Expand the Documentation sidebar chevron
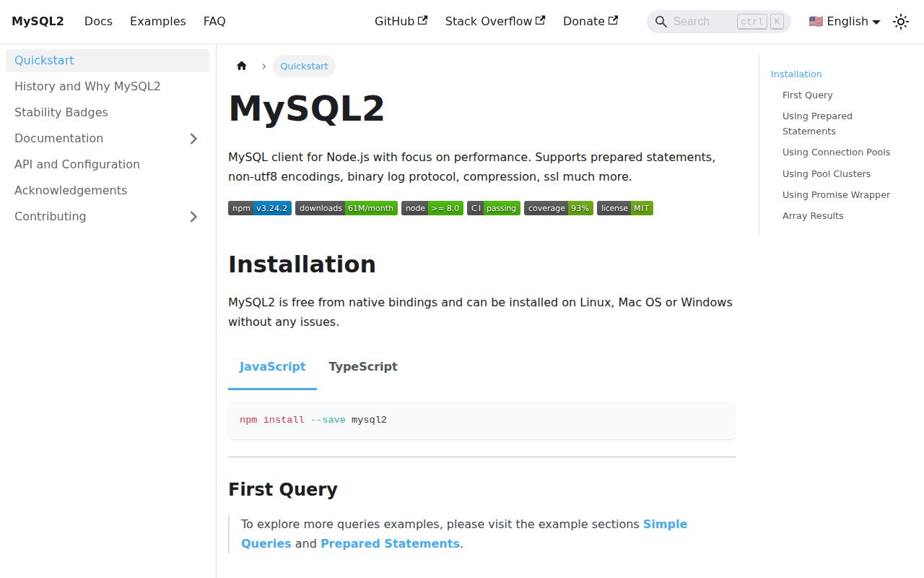The width and height of the screenshot is (924, 578). coord(193,138)
